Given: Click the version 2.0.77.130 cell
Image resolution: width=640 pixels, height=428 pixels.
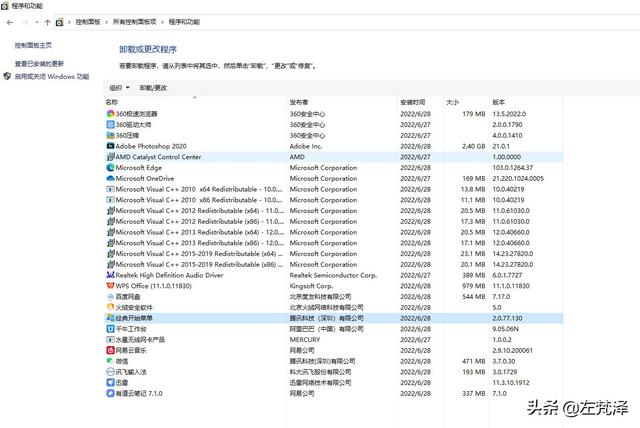Looking at the screenshot, I should [x=507, y=318].
